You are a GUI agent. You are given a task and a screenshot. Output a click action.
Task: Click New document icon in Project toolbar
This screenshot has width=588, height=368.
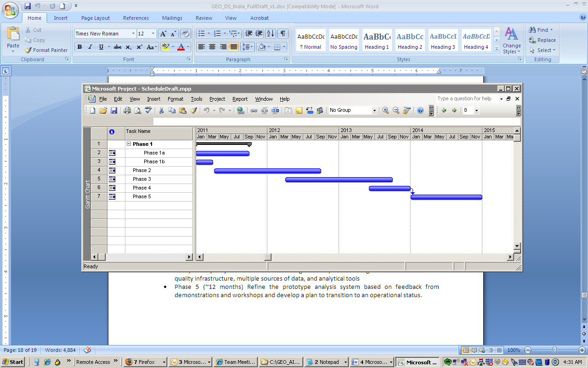point(92,110)
